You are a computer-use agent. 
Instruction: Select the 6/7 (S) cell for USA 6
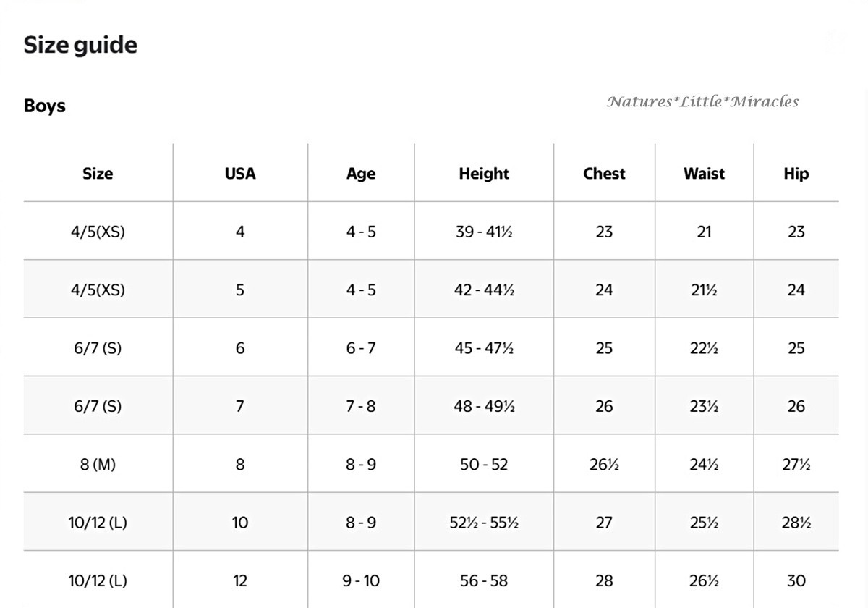(x=98, y=348)
